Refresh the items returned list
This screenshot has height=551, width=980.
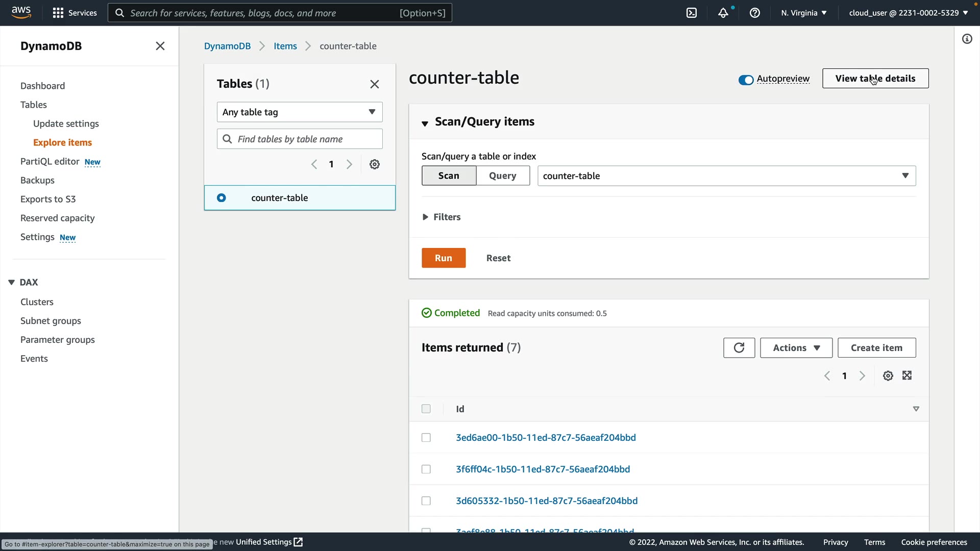click(739, 348)
